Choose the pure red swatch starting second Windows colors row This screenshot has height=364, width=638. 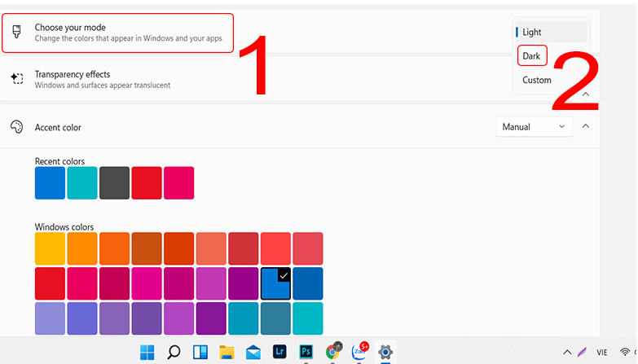click(x=50, y=283)
